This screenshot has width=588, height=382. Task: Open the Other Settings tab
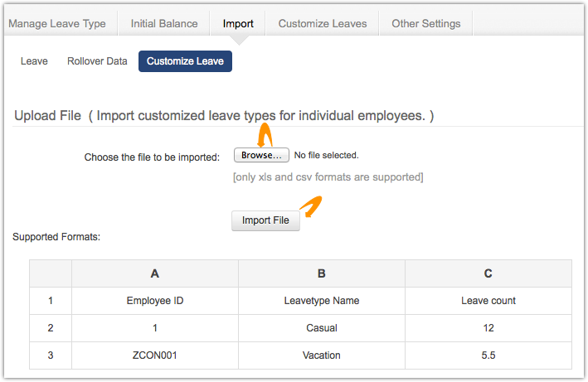[x=426, y=23]
